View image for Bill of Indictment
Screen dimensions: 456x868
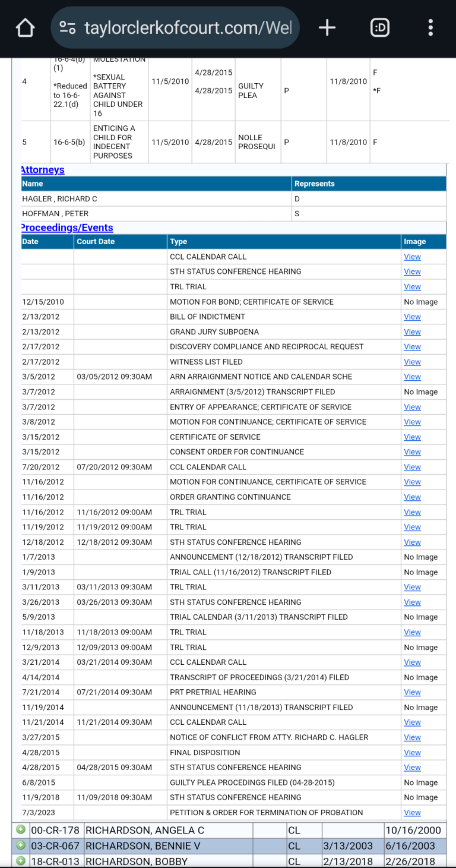click(x=412, y=317)
